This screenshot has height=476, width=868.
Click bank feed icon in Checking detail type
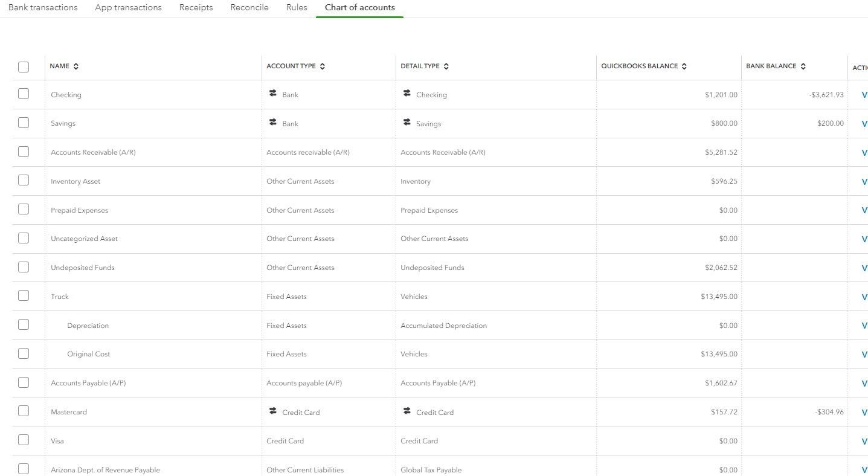407,94
